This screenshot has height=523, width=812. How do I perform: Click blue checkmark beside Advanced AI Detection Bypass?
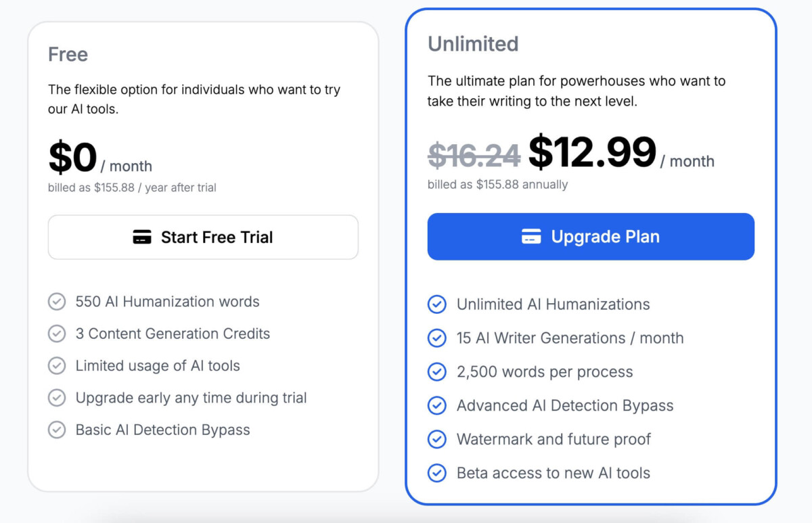point(437,406)
